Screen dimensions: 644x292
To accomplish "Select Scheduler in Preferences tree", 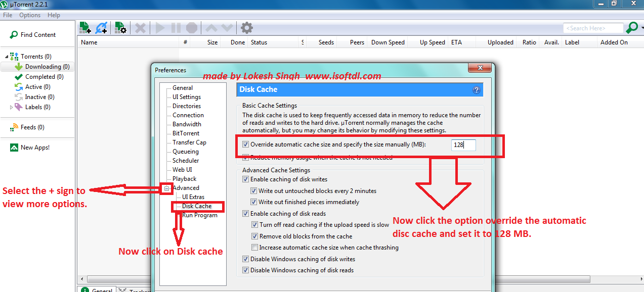I will [186, 161].
